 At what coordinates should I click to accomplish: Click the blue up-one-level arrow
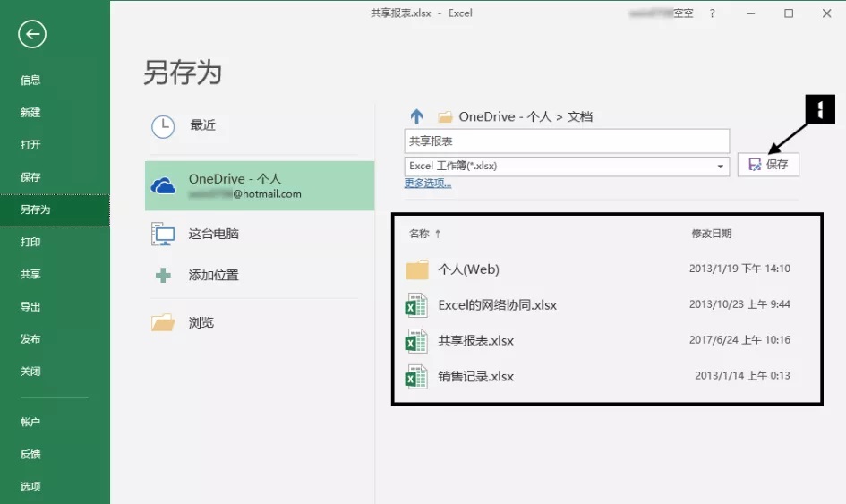416,116
